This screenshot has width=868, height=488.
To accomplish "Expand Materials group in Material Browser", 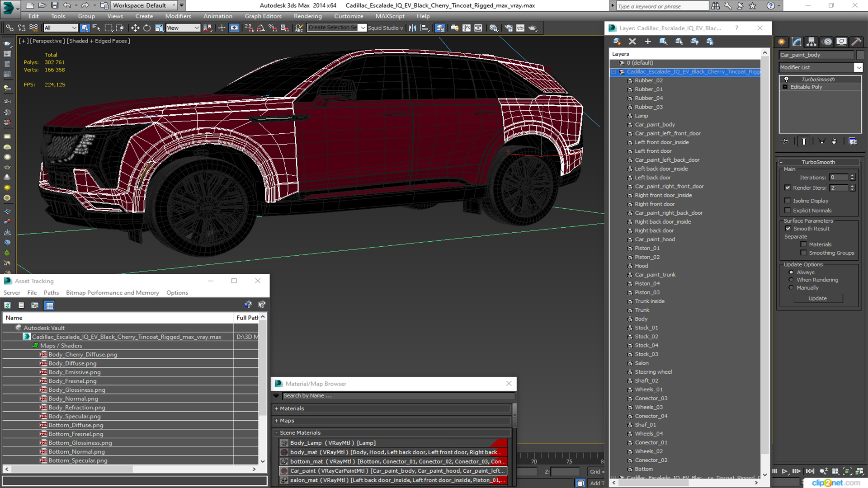I will tap(276, 408).
